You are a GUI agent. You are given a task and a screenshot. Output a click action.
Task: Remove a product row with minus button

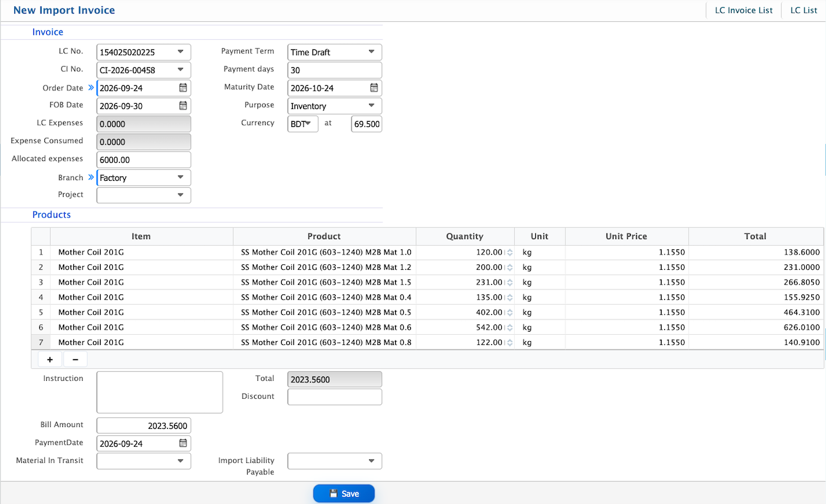click(x=75, y=360)
